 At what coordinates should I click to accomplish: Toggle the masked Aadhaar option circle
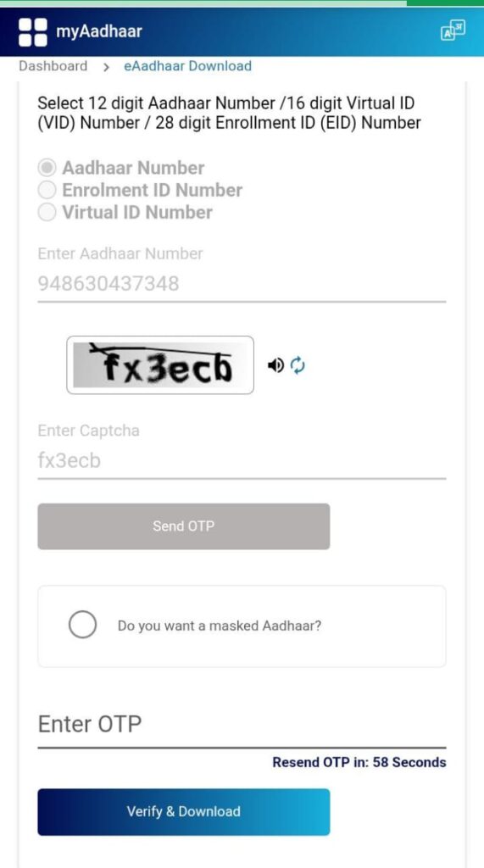pos(82,625)
